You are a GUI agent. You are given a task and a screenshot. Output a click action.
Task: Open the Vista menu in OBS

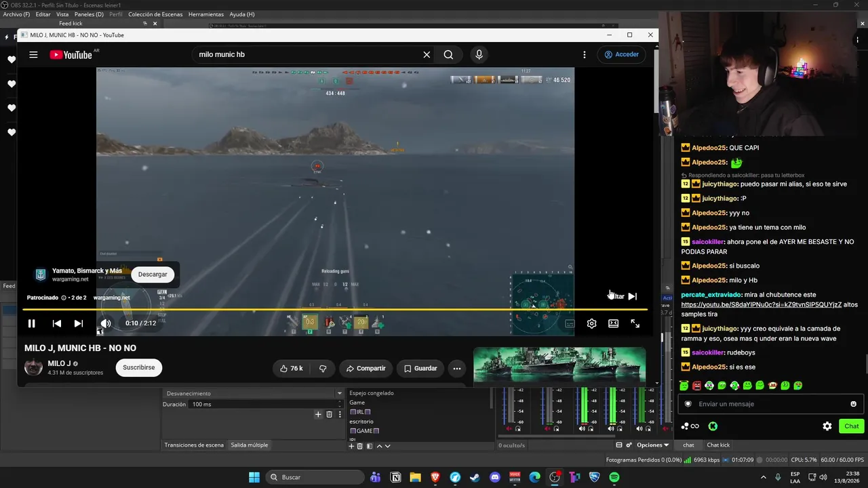[x=62, y=14]
